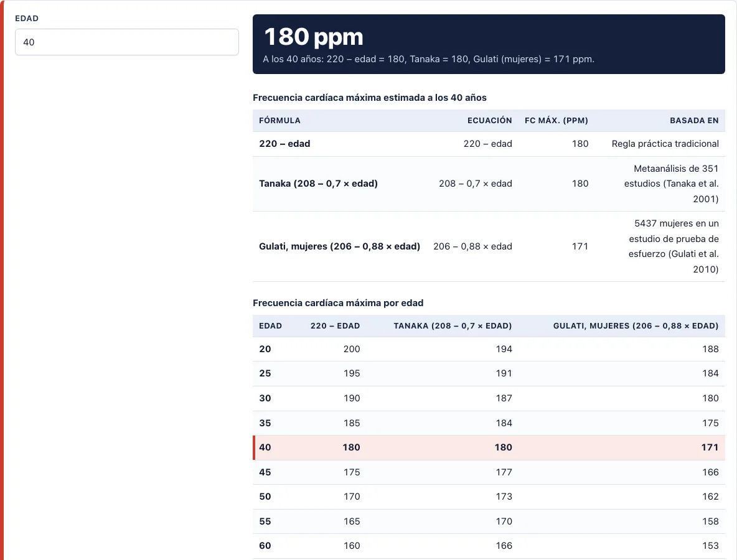
Task: Click value 188 in the age 20 row
Action: (x=710, y=349)
